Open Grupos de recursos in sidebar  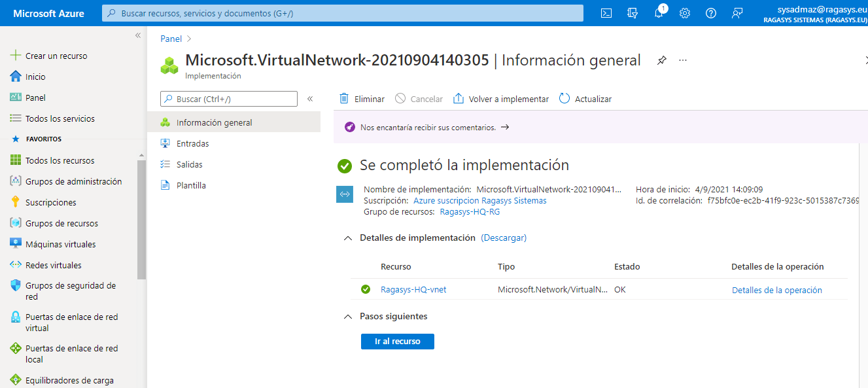coord(61,223)
